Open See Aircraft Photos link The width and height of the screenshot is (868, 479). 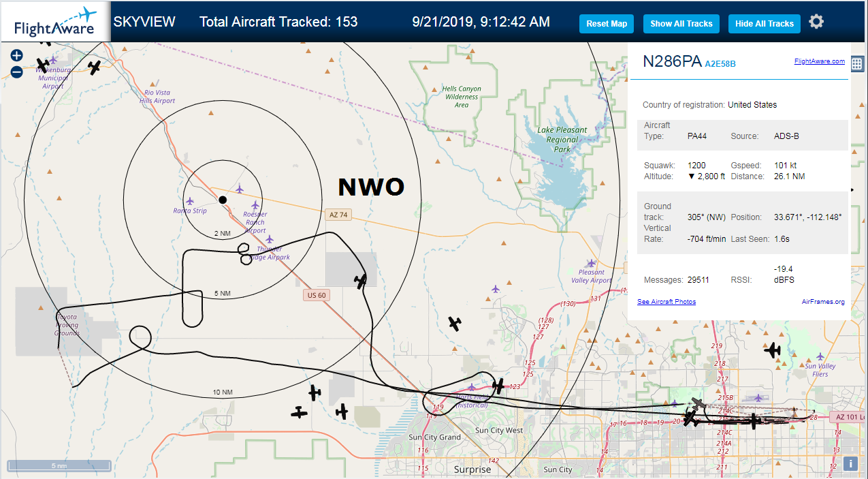(666, 302)
